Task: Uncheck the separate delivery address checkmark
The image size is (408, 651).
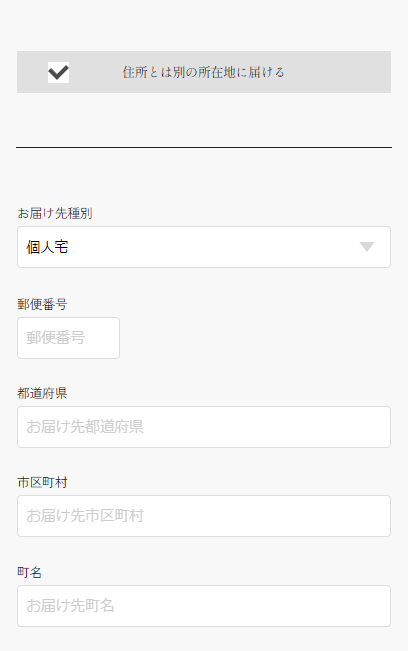Action: [59, 72]
